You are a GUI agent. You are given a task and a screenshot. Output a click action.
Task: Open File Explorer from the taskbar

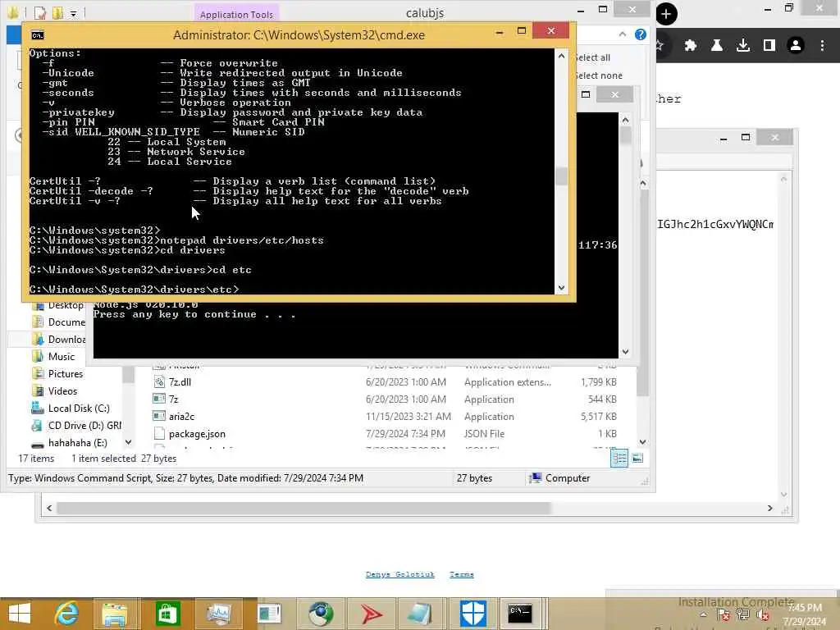click(x=115, y=614)
